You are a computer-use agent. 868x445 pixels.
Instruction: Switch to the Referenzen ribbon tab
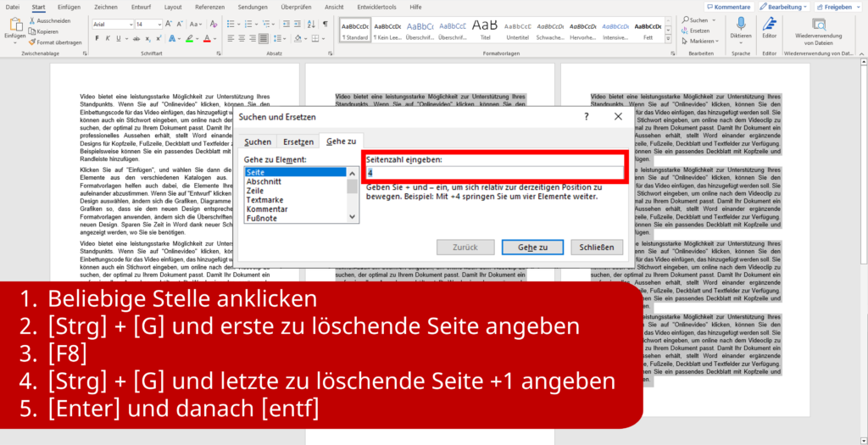pos(210,7)
